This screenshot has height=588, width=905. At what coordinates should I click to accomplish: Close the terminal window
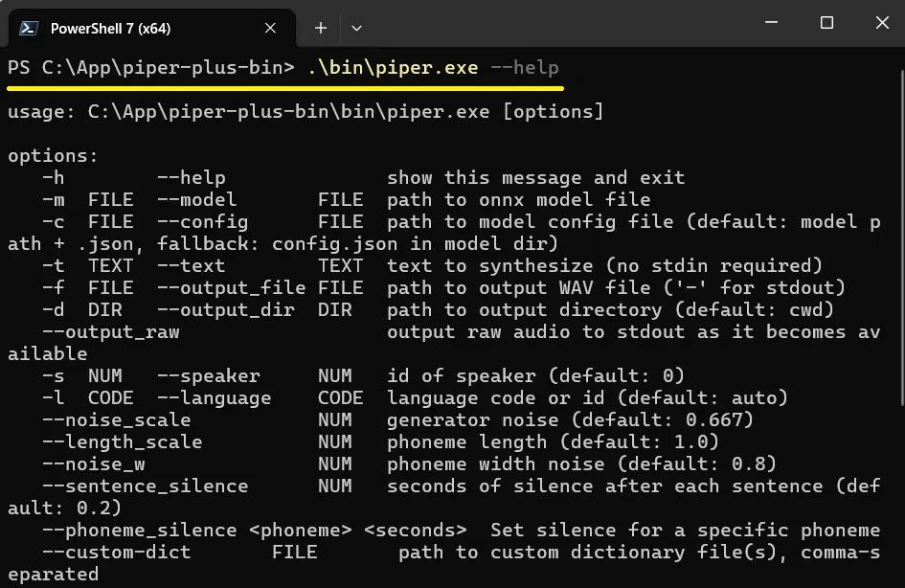click(882, 23)
